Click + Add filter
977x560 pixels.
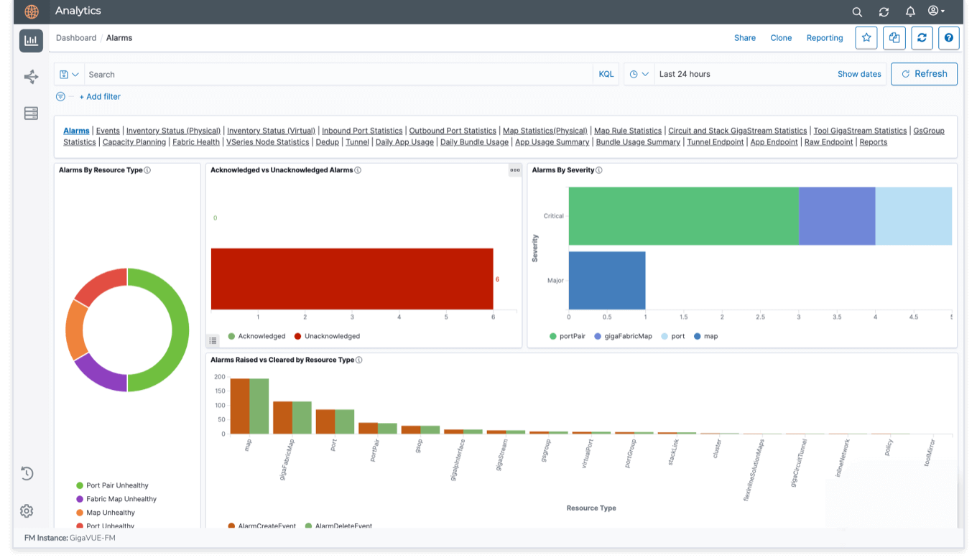[x=100, y=96]
